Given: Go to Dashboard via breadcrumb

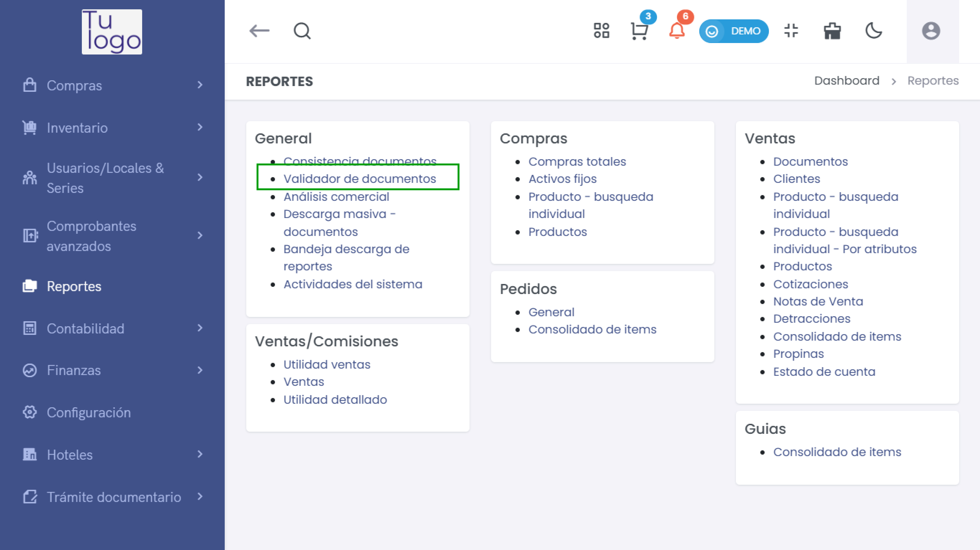Looking at the screenshot, I should (x=846, y=81).
